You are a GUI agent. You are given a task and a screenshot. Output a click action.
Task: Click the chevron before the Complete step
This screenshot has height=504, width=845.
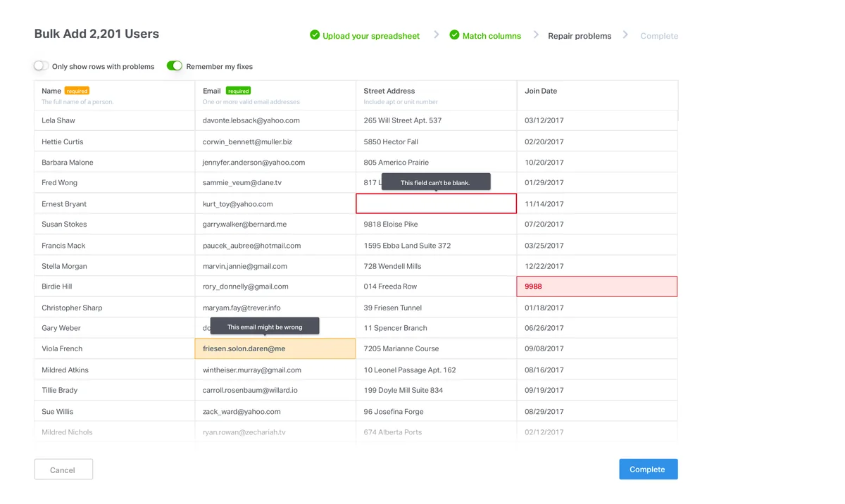pos(625,34)
